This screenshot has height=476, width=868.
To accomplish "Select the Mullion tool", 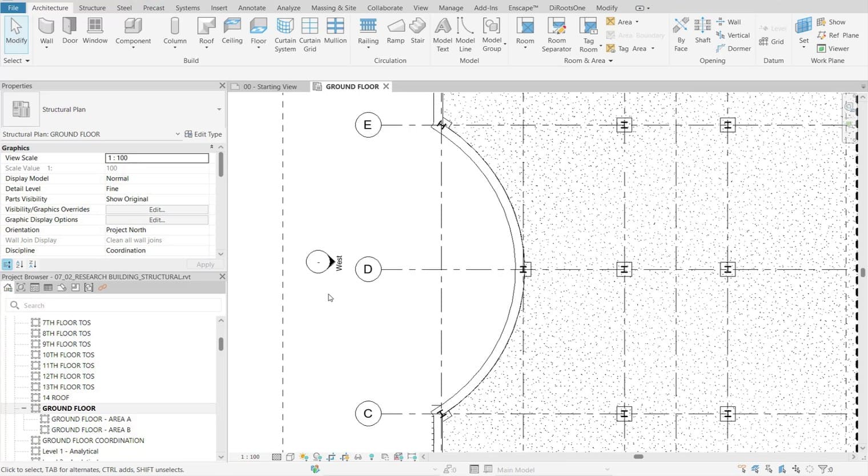I will [x=335, y=31].
